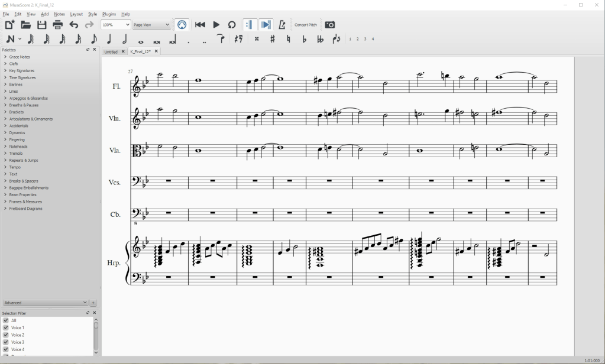
Task: Open the Plugins menu
Action: point(109,14)
